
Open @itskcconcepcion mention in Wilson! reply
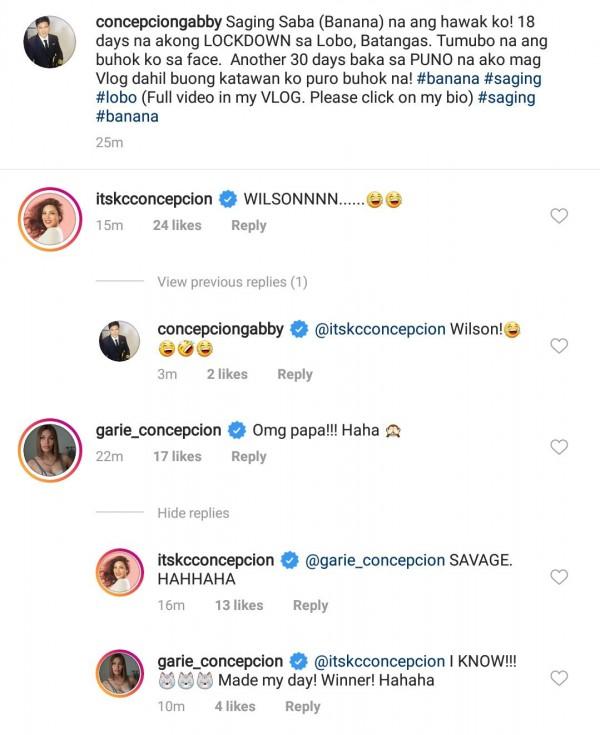click(x=380, y=330)
